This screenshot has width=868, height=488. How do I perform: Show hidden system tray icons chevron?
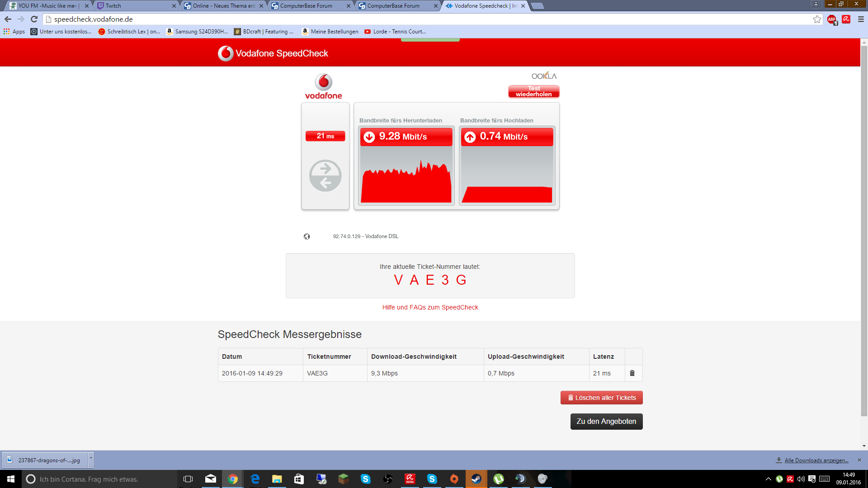coord(768,479)
